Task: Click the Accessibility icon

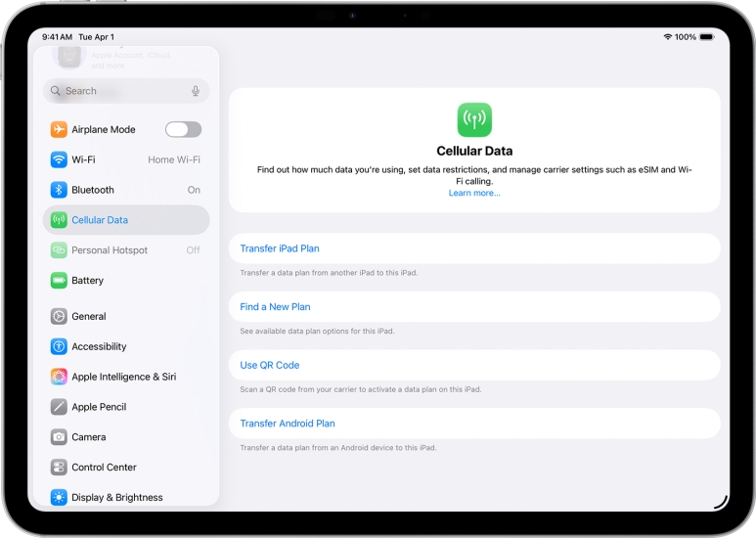Action: point(59,346)
